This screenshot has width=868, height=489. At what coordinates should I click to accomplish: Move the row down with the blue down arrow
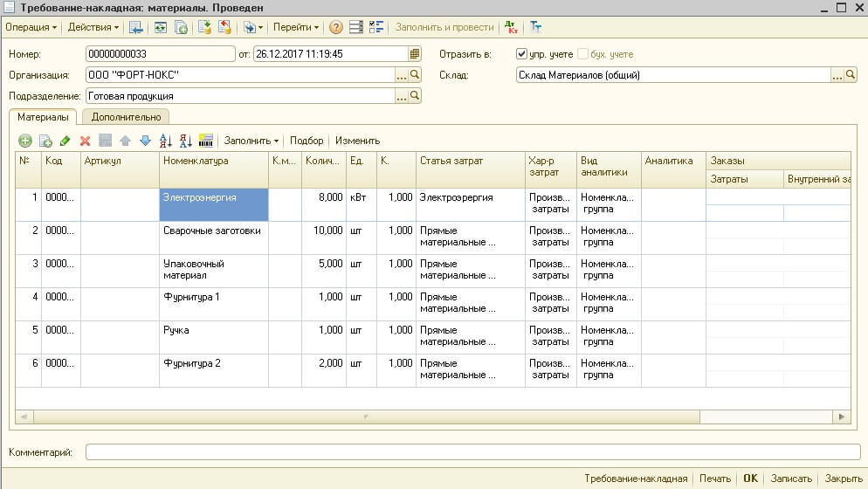pyautogui.click(x=145, y=141)
